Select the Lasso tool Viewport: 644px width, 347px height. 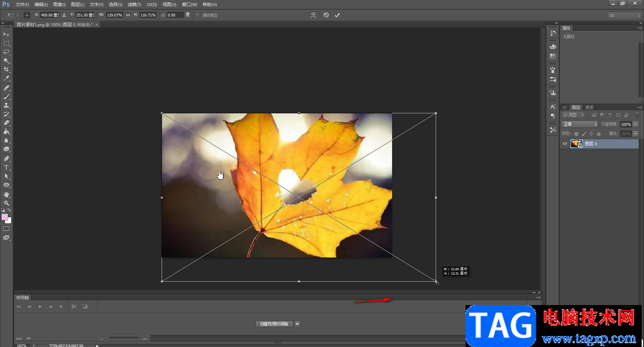(6, 52)
